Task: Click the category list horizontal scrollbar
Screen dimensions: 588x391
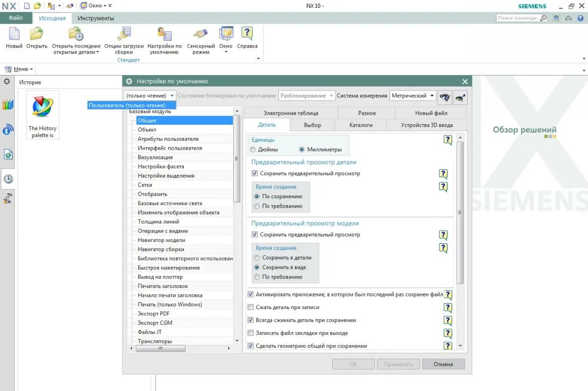Action: (161, 348)
